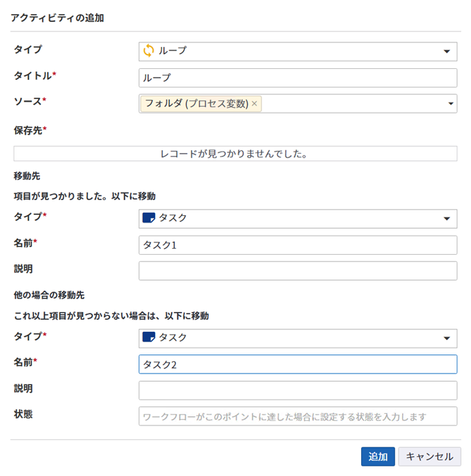Click the task icon beside タスク1 type

148,218
